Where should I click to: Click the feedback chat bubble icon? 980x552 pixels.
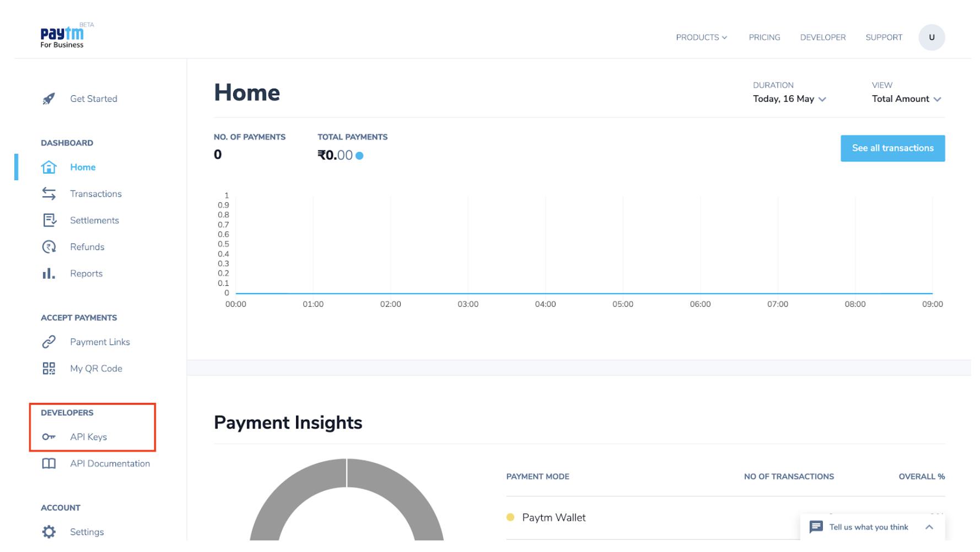tap(816, 527)
